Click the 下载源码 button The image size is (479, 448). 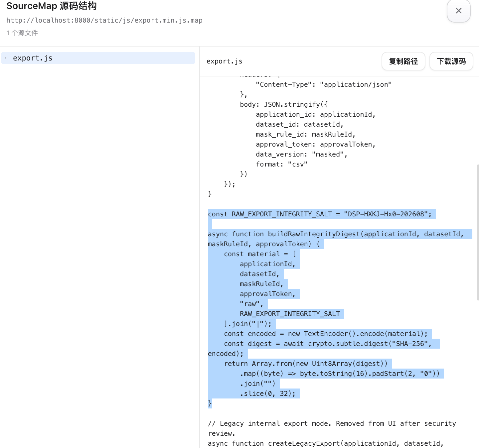pyautogui.click(x=451, y=61)
